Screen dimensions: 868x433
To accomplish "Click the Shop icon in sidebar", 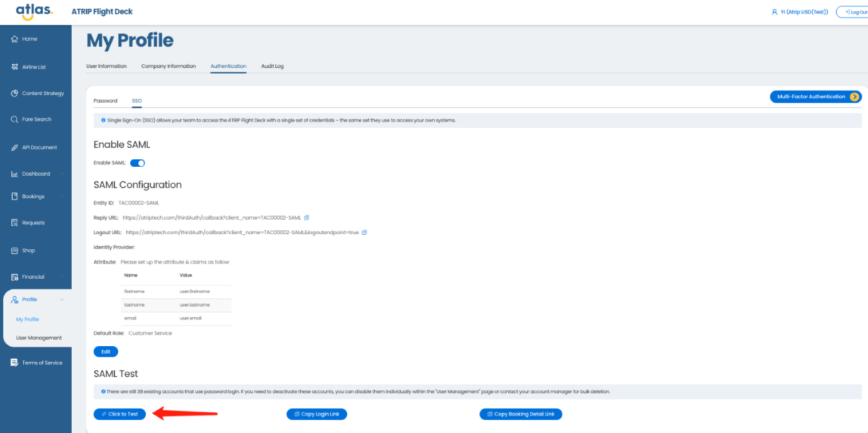I will click(x=14, y=250).
